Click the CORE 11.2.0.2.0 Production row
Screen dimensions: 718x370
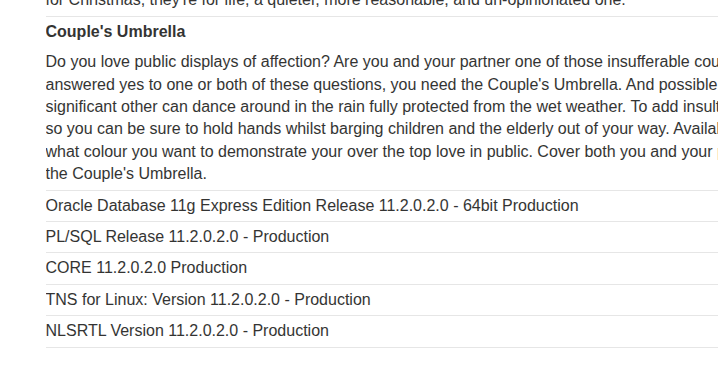tap(382, 268)
